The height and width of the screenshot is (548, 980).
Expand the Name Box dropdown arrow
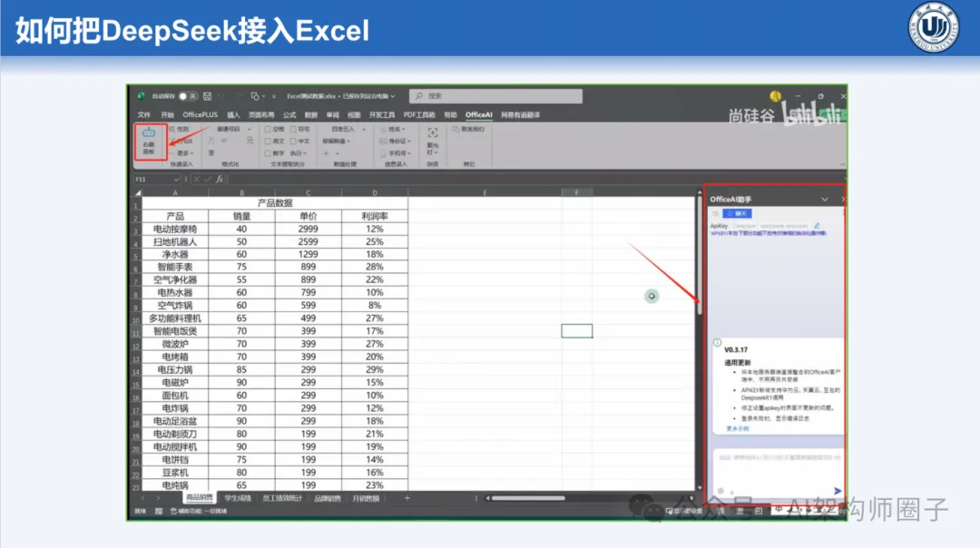click(x=176, y=180)
